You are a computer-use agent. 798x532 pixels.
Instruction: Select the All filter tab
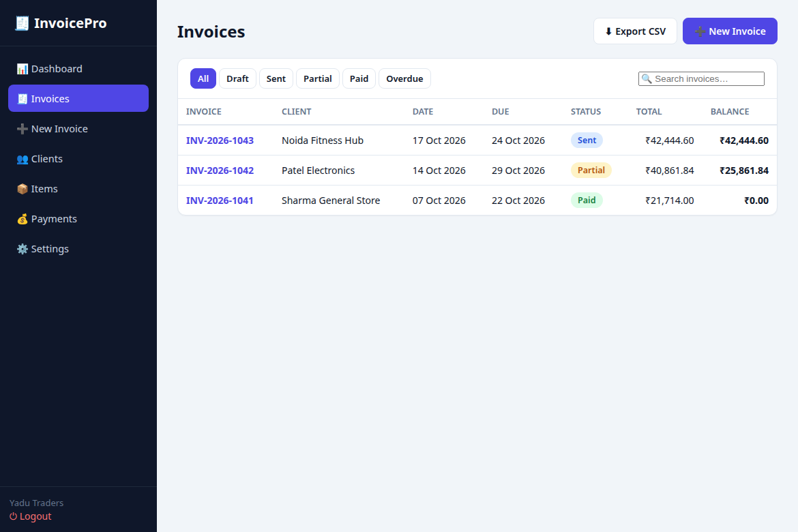click(x=203, y=78)
